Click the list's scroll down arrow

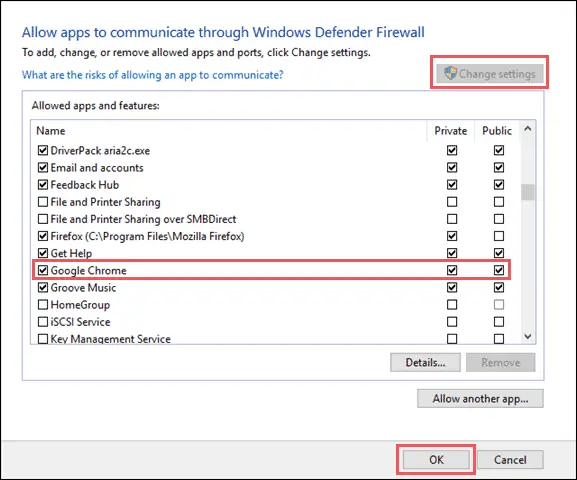[528, 336]
